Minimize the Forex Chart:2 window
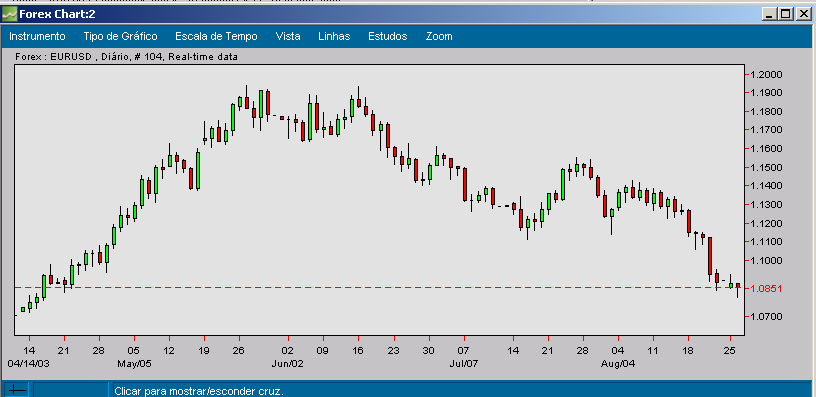The height and width of the screenshot is (397, 816). (x=770, y=14)
